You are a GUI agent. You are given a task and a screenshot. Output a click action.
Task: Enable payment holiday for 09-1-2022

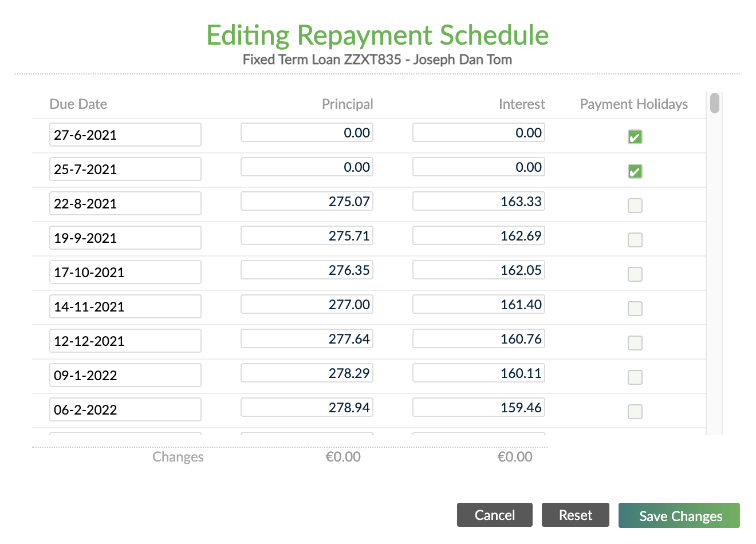click(x=635, y=377)
